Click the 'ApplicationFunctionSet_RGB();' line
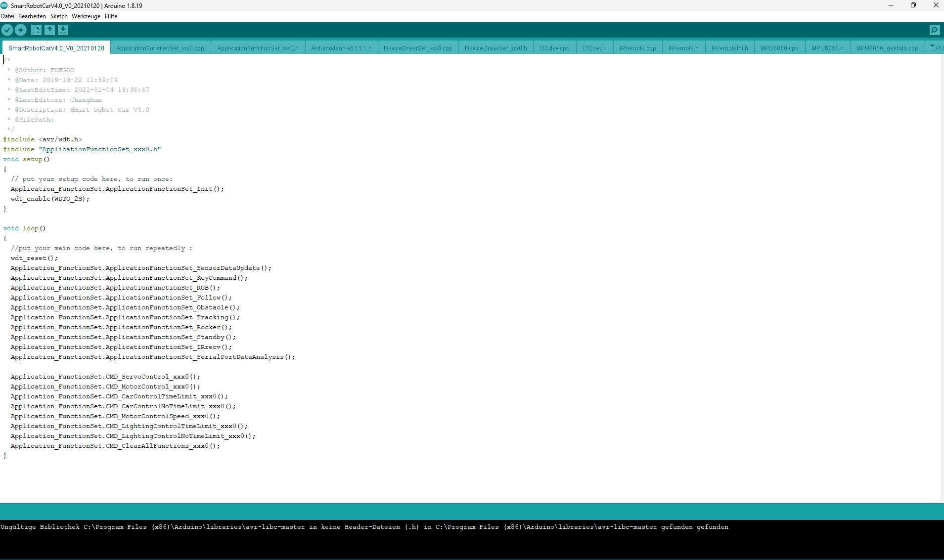Image resolution: width=944 pixels, height=560 pixels. point(115,288)
